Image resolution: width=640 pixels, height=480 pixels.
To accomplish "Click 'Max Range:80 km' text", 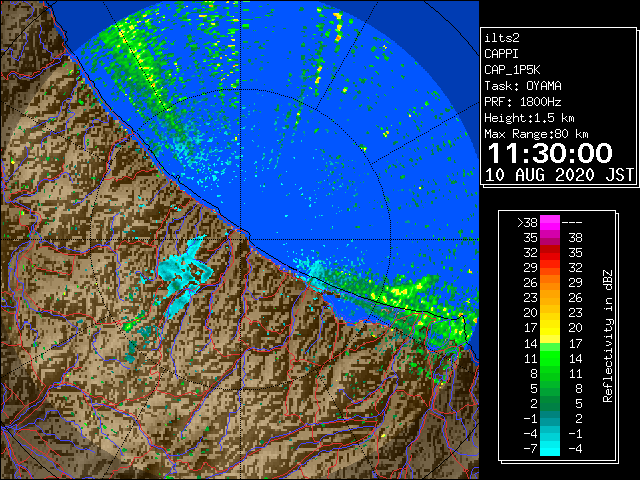I will click(x=536, y=134).
